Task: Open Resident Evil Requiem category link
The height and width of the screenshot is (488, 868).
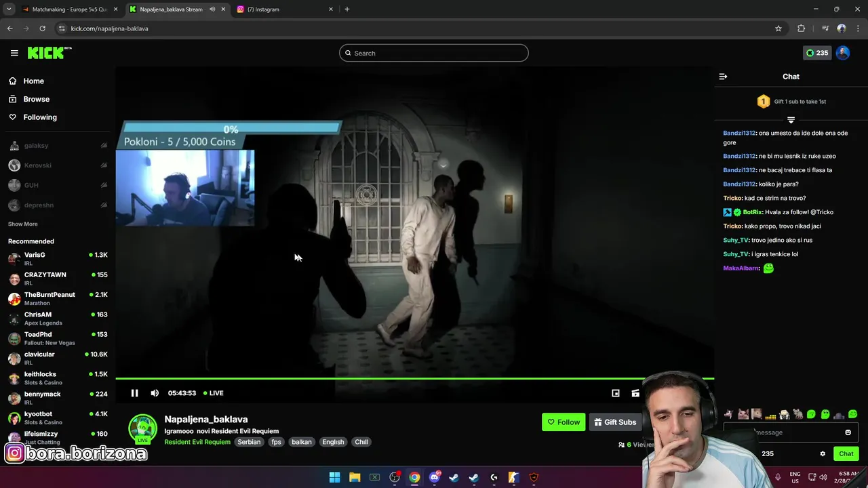Action: click(197, 442)
